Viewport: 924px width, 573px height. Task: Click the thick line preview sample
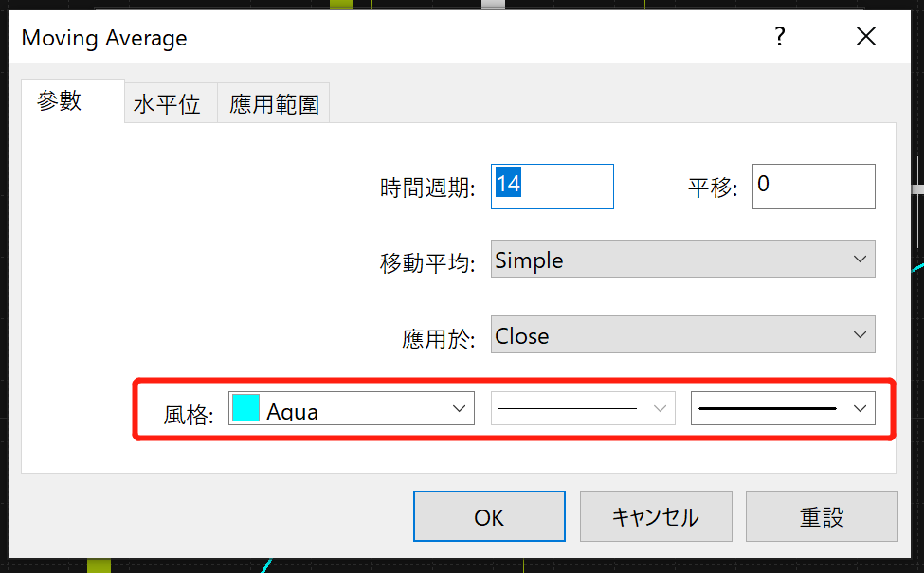point(768,409)
